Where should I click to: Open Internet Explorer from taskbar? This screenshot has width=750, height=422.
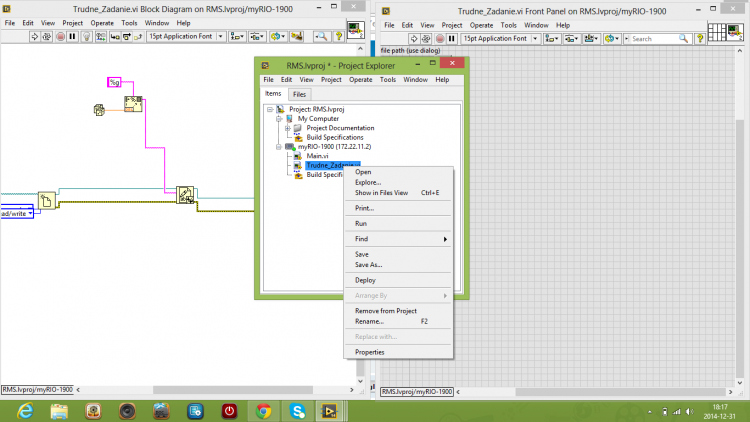tap(25, 411)
